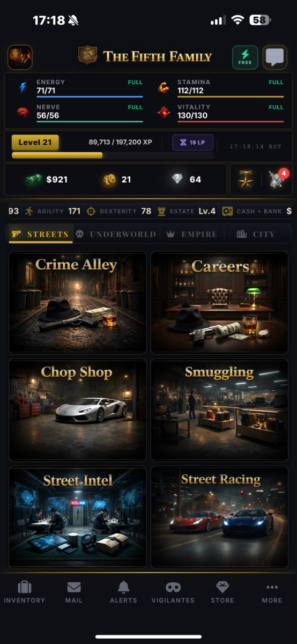Open Mail envelope icon

pos(74,592)
